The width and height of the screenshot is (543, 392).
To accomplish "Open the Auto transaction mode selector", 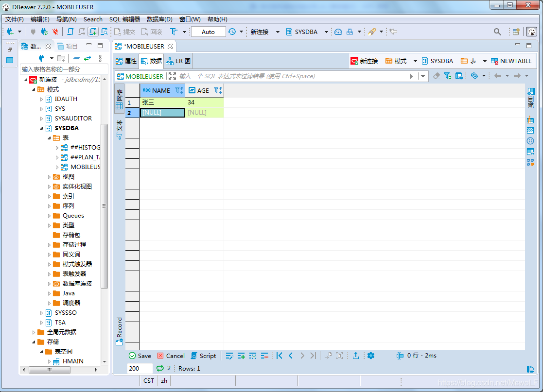I will coord(208,32).
